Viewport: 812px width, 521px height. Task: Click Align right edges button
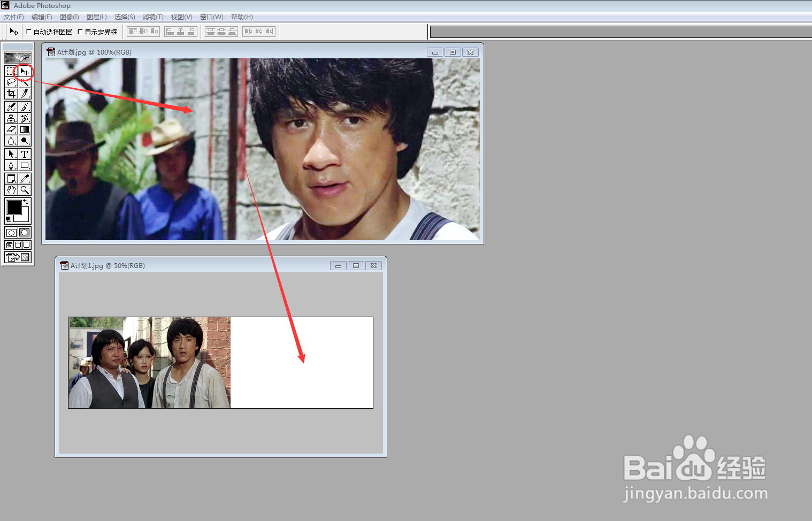click(x=191, y=32)
